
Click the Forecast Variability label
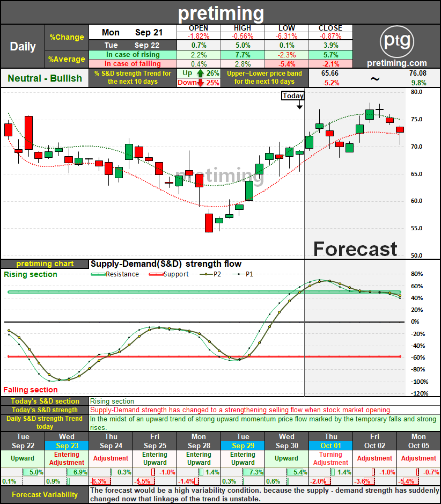click(x=45, y=495)
